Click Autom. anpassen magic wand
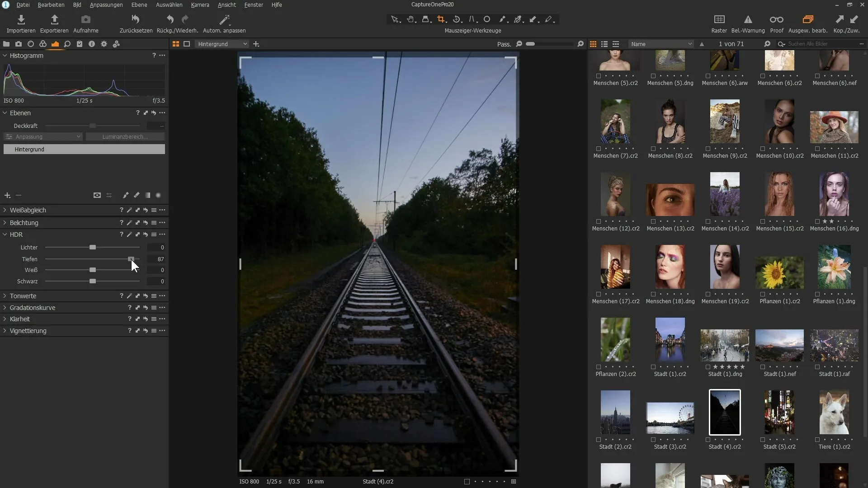 (x=224, y=19)
